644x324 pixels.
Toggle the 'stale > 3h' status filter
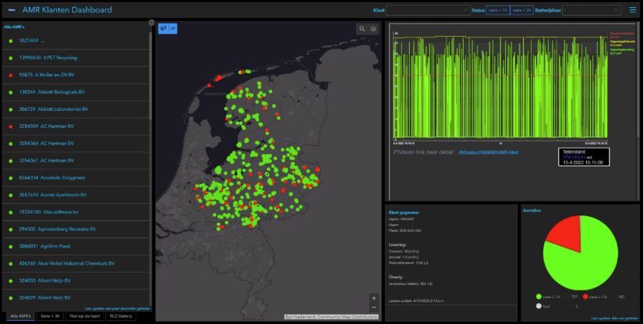(x=521, y=10)
